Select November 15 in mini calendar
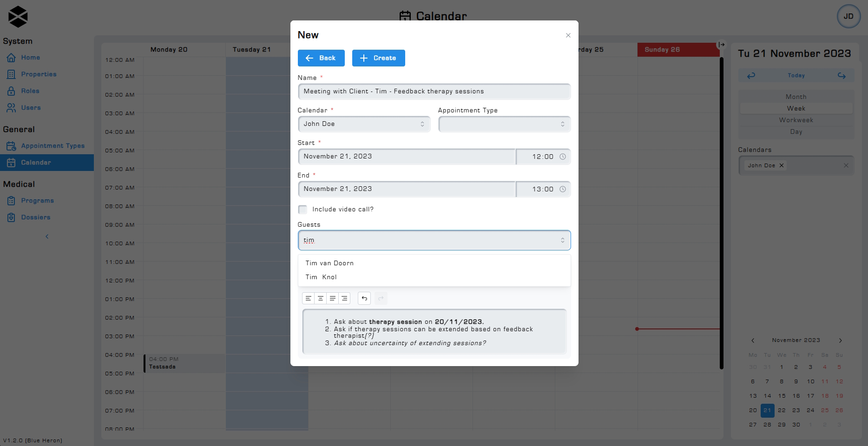 click(782, 396)
